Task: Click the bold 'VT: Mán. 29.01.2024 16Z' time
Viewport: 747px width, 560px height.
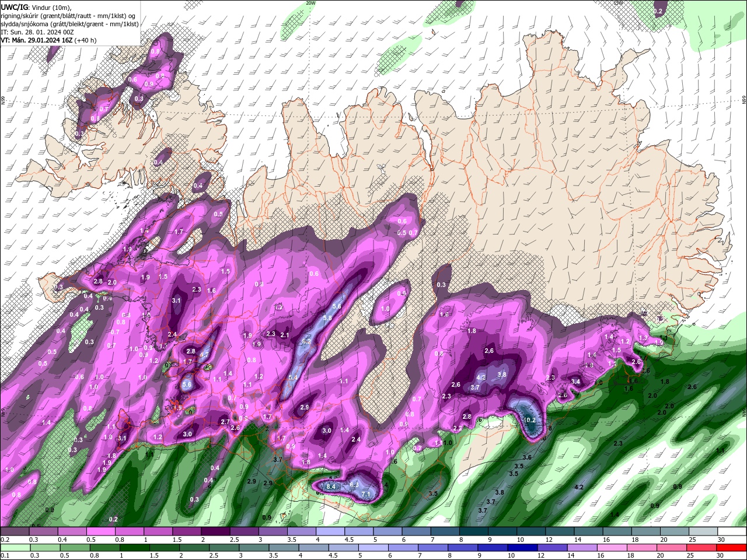Action: [x=37, y=40]
